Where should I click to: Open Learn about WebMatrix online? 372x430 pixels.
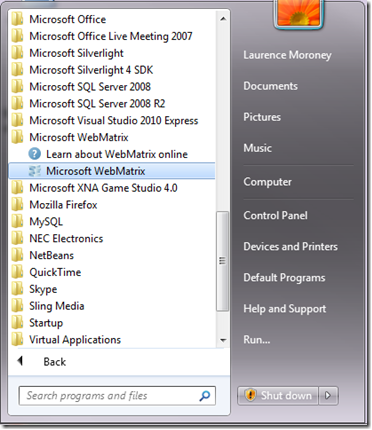(112, 154)
